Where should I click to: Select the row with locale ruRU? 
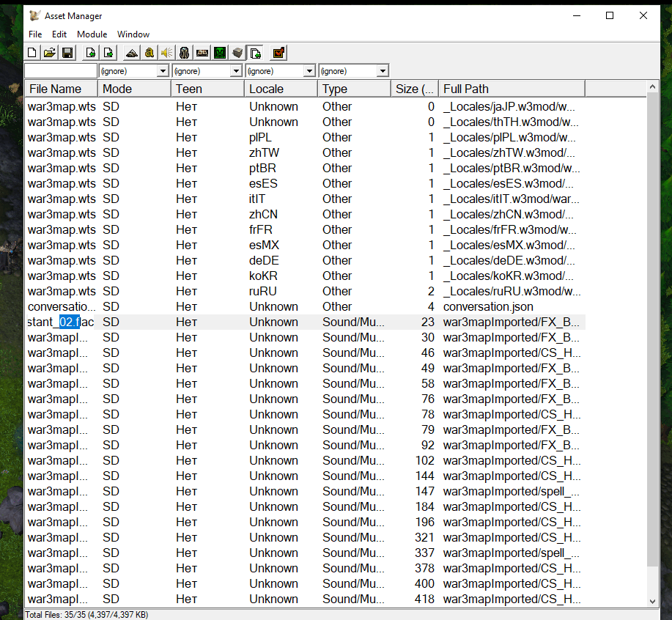tap(305, 292)
